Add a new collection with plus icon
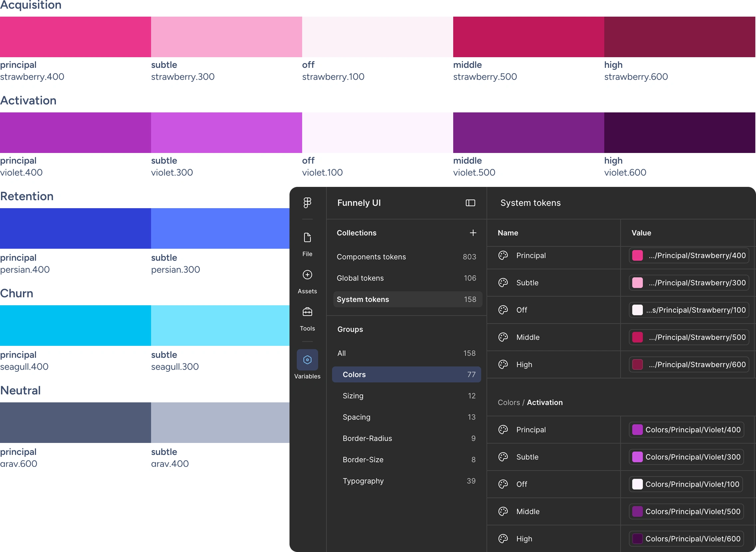756x552 pixels. point(473,233)
